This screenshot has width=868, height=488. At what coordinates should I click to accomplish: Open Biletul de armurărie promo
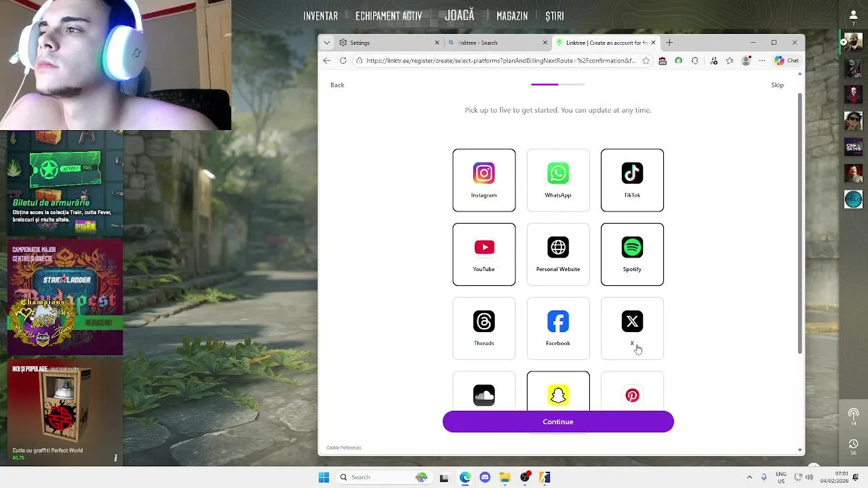tap(65, 184)
